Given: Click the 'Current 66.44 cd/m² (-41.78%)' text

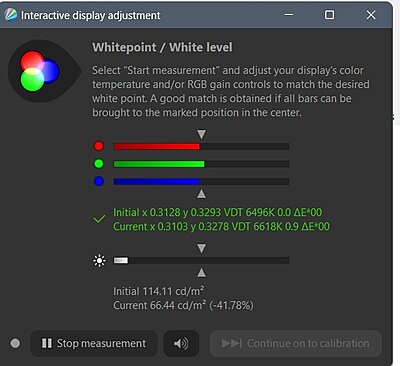Looking at the screenshot, I should click(x=183, y=305).
